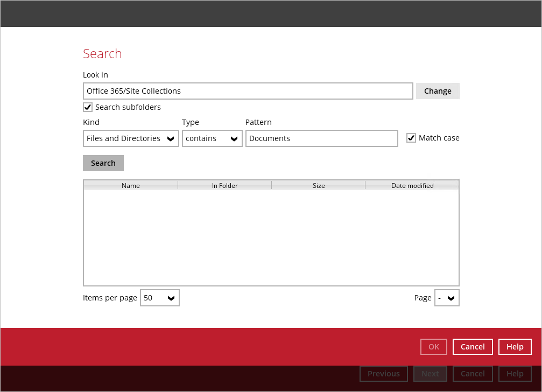Open the Items per page dropdown
Image resolution: width=542 pixels, height=392 pixels.
coord(160,298)
